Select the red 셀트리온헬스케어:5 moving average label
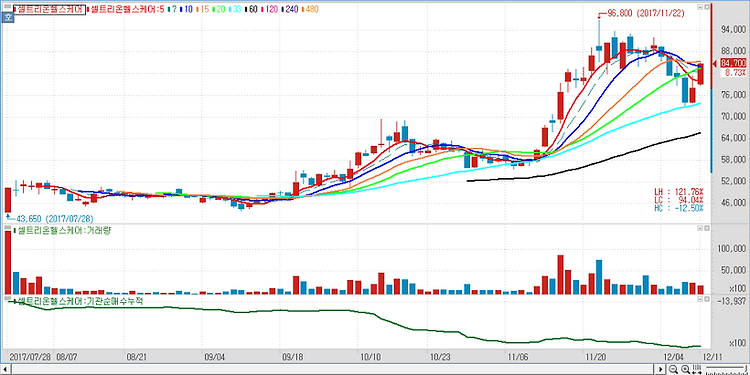The height and width of the screenshot is (375, 750). click(126, 9)
